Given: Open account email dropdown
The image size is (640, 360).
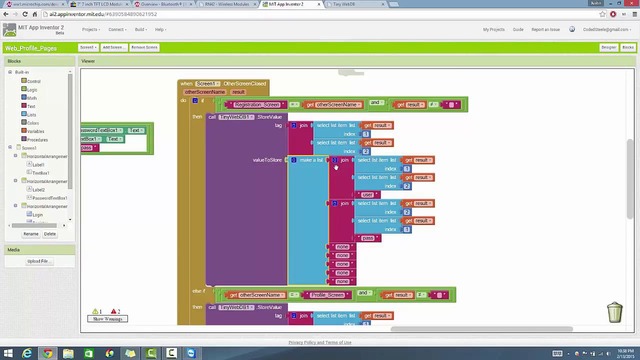Looking at the screenshot, I should (x=607, y=29).
